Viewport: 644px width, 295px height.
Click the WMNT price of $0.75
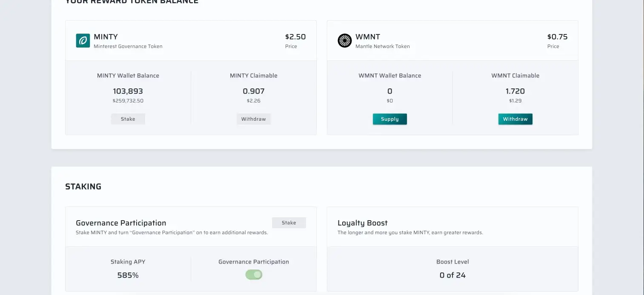click(557, 37)
